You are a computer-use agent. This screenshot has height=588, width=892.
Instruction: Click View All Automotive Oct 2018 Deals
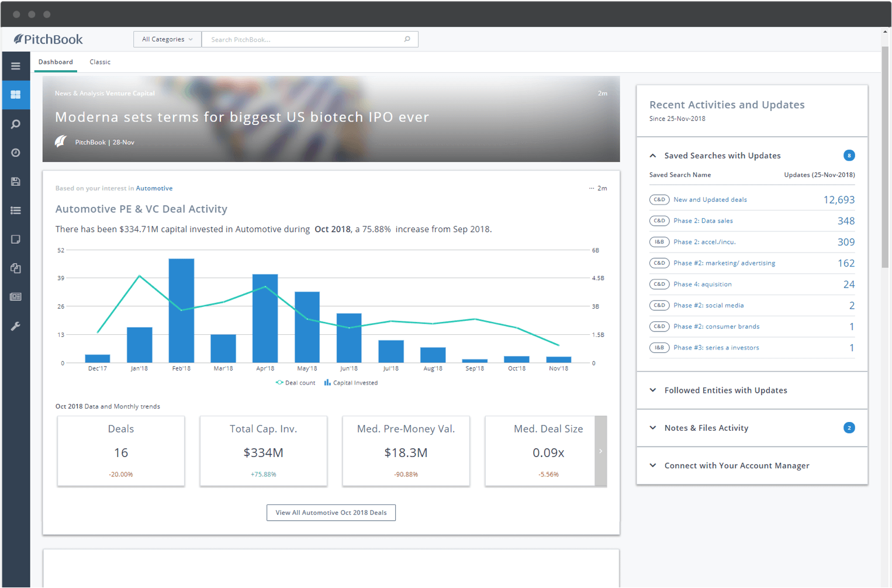click(331, 513)
